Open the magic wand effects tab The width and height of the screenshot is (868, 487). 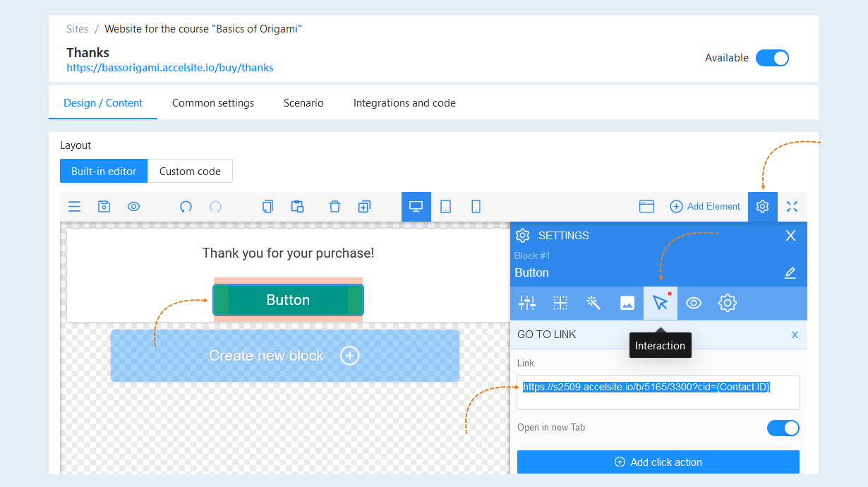pos(593,303)
